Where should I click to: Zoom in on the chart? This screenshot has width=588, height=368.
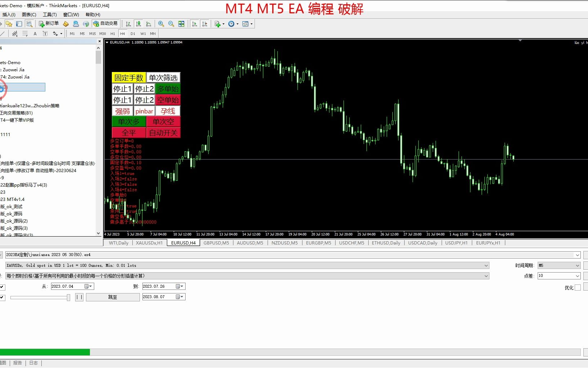pyautogui.click(x=161, y=24)
